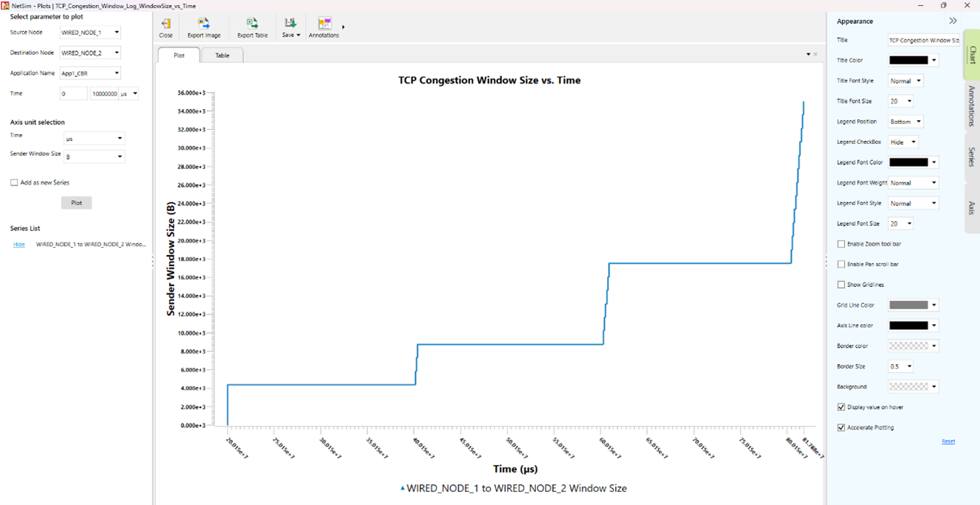The height and width of the screenshot is (505, 980).
Task: Collapse the Appearance panel with double chevron
Action: [x=953, y=21]
